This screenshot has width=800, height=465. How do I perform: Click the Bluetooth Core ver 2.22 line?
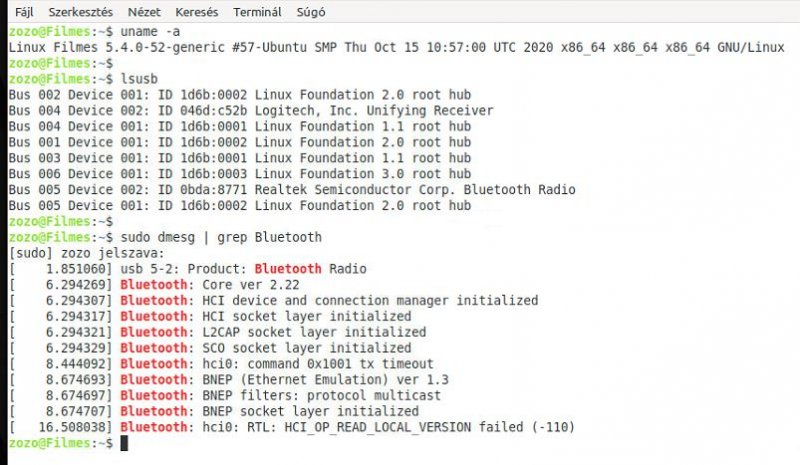[154, 285]
